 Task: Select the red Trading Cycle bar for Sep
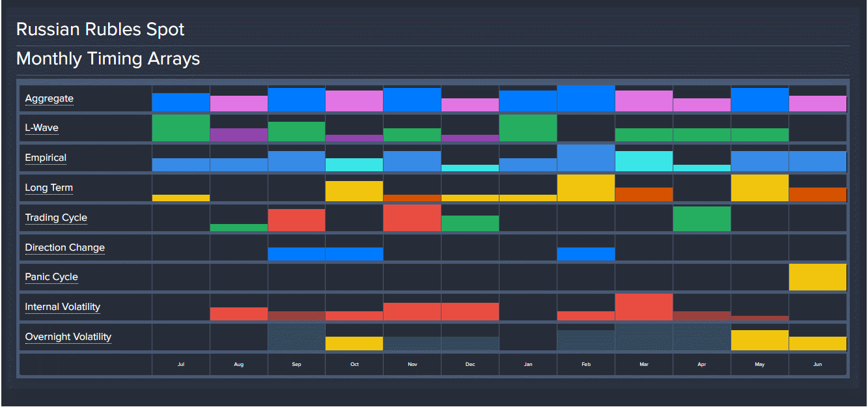296,220
